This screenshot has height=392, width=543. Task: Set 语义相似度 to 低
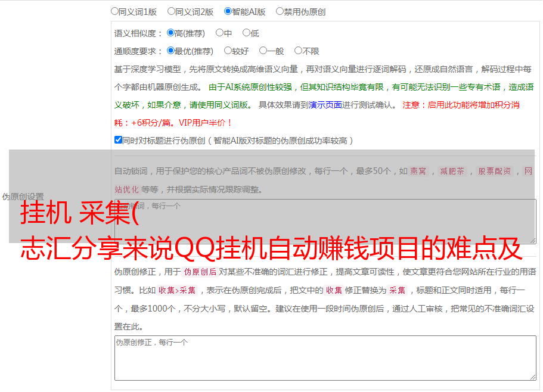coord(246,33)
